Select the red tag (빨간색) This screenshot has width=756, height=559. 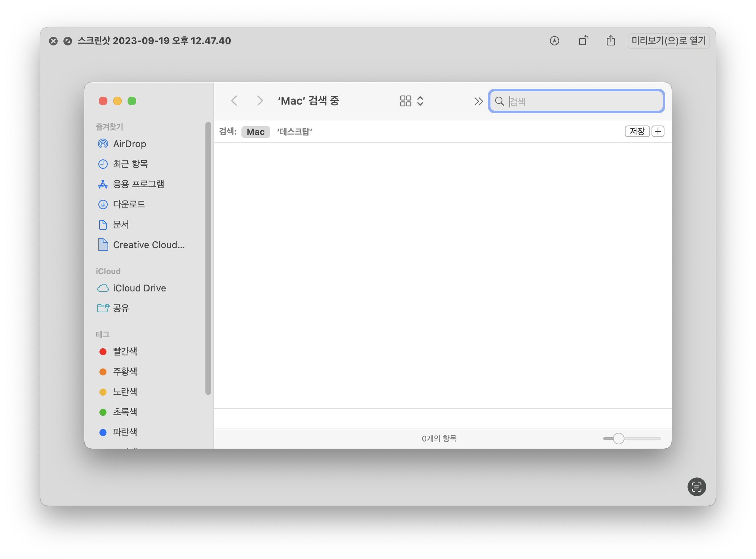click(125, 352)
